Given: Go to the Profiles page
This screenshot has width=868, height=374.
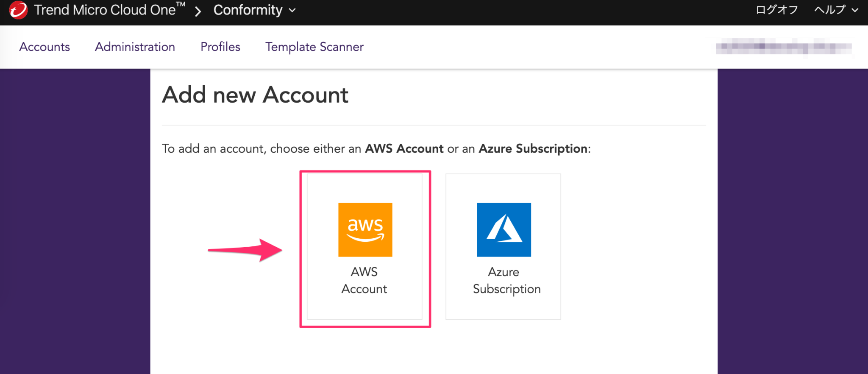Looking at the screenshot, I should pos(220,47).
